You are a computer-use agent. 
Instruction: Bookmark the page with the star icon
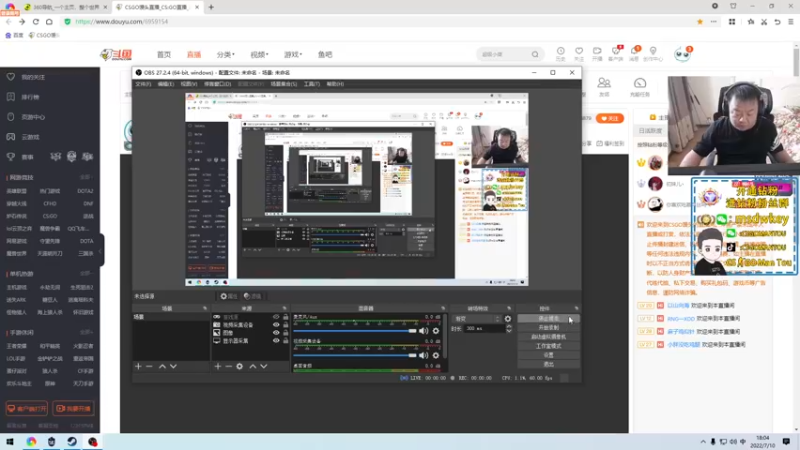point(700,21)
